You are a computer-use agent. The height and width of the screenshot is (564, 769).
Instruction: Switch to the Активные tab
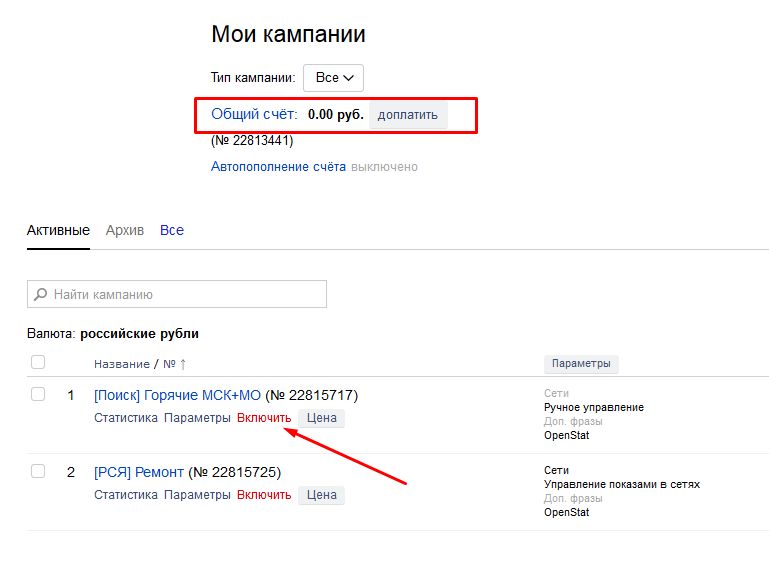point(58,230)
